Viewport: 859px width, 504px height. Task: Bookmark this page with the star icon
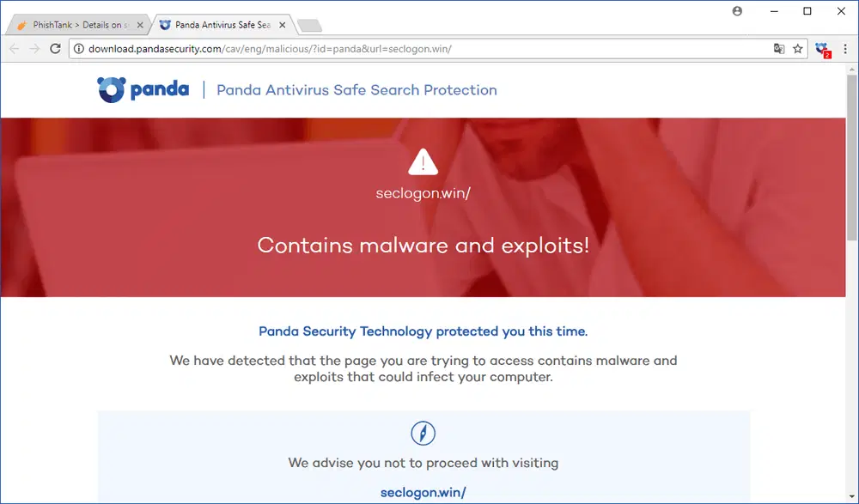[x=798, y=49]
